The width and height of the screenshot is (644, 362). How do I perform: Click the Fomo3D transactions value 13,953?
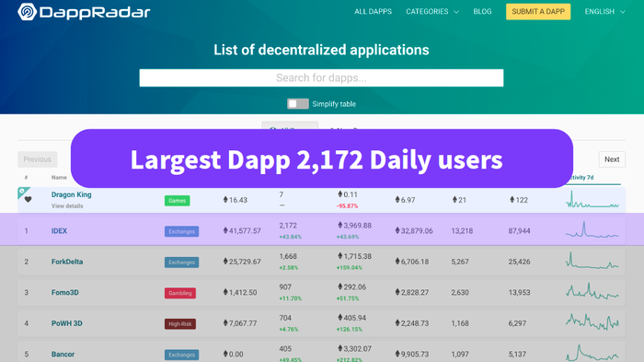519,293
